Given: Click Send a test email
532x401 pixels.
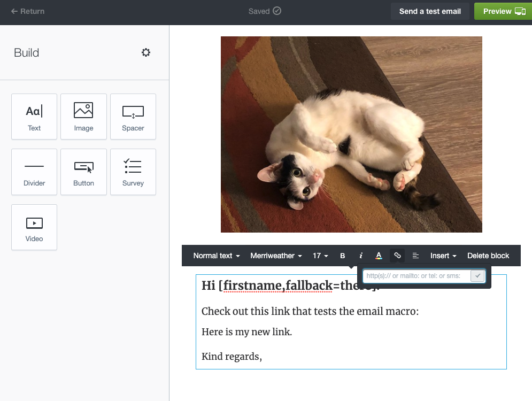Looking at the screenshot, I should 430,11.
